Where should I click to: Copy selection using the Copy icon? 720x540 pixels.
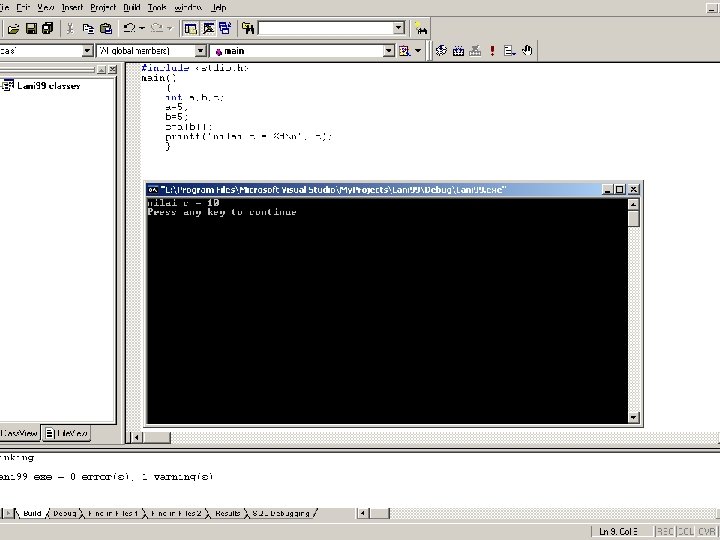88,28
